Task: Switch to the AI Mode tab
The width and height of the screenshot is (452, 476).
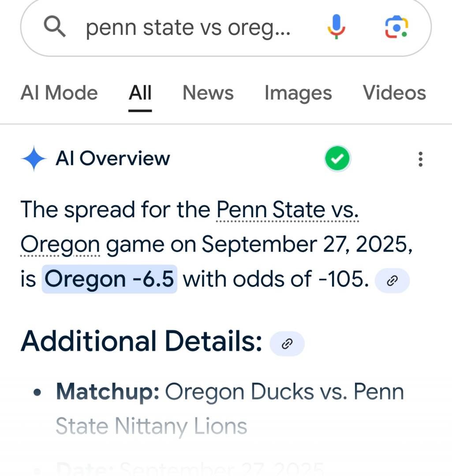Action: coord(59,93)
